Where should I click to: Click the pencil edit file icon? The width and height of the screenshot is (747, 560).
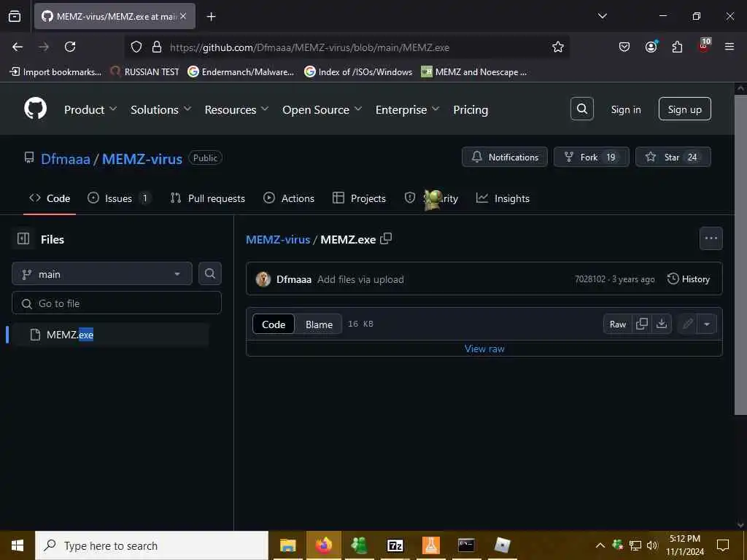[687, 324]
